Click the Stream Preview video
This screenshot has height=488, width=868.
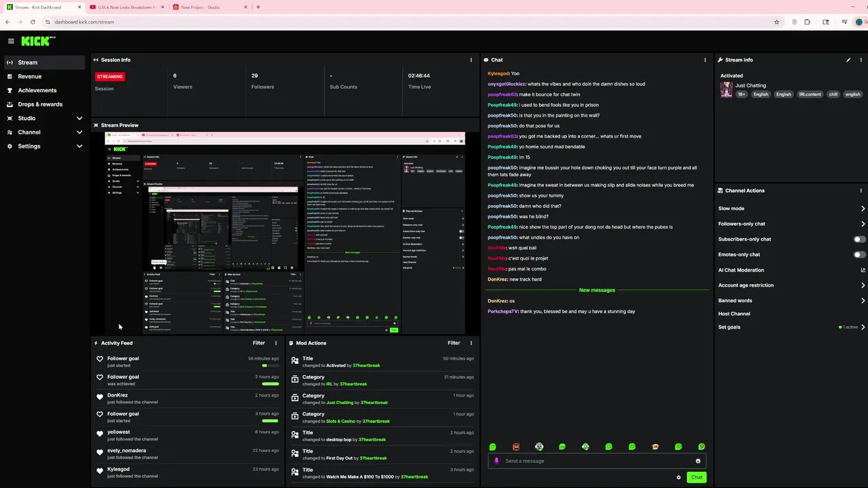coord(285,232)
